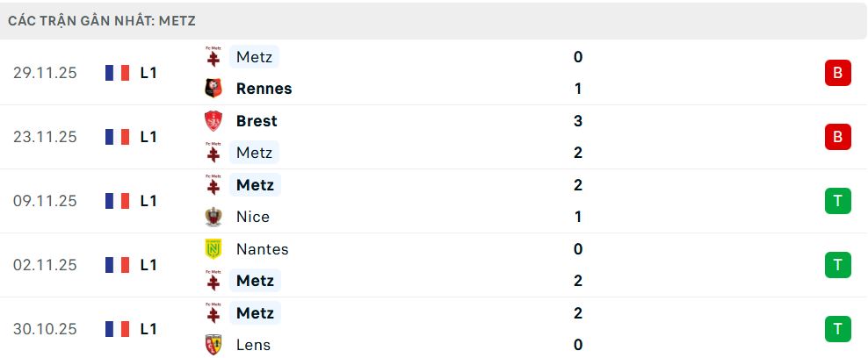This screenshot has height=358, width=868.
Task: Click the L1 league label on 09.11.25
Action: [x=148, y=201]
